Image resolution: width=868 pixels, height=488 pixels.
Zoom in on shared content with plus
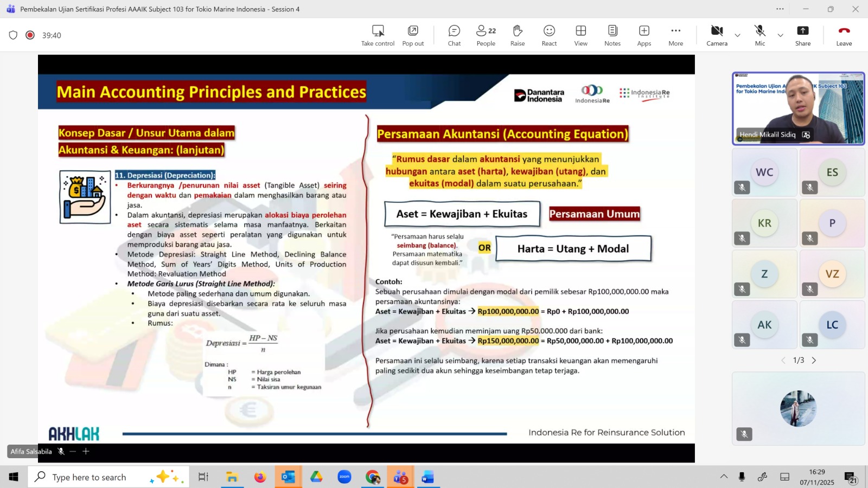(x=86, y=451)
